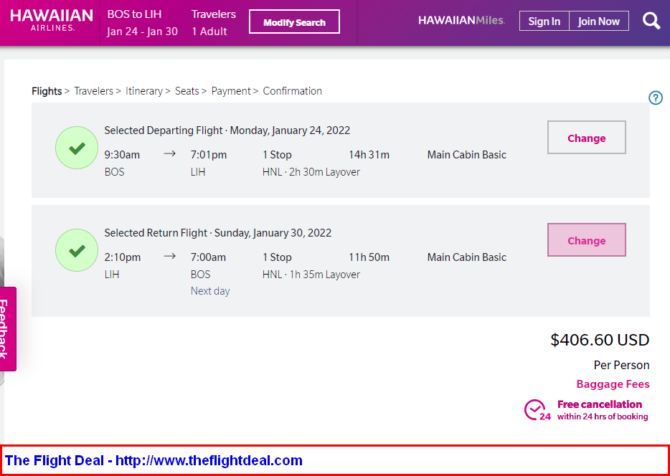Screen dimensions: 670x476
Task: Select the Confirmation breadcrumb step
Action: coord(292,91)
